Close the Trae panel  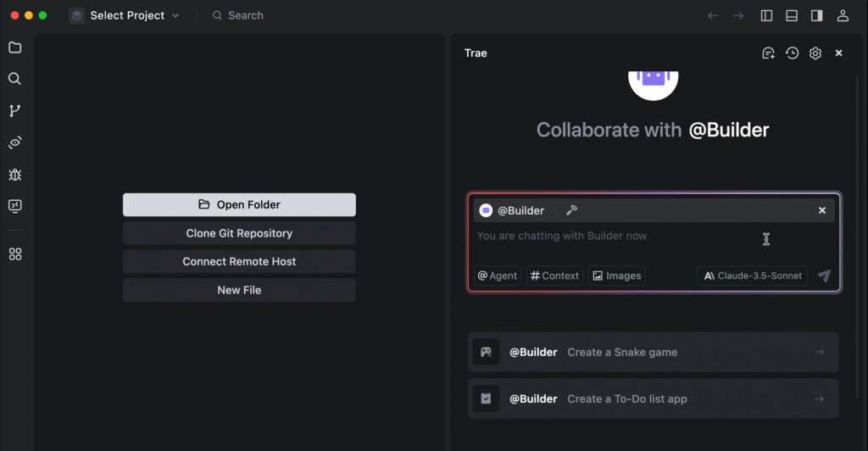click(x=838, y=53)
